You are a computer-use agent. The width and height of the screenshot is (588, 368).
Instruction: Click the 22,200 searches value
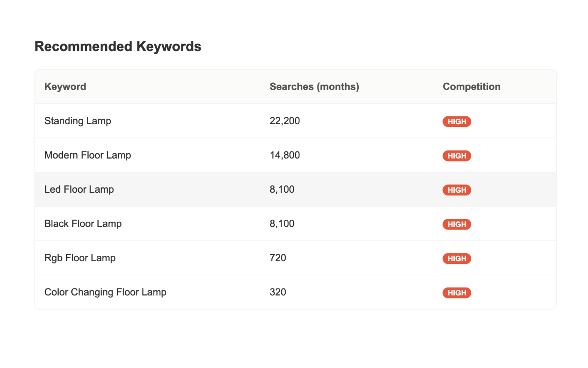coord(285,121)
